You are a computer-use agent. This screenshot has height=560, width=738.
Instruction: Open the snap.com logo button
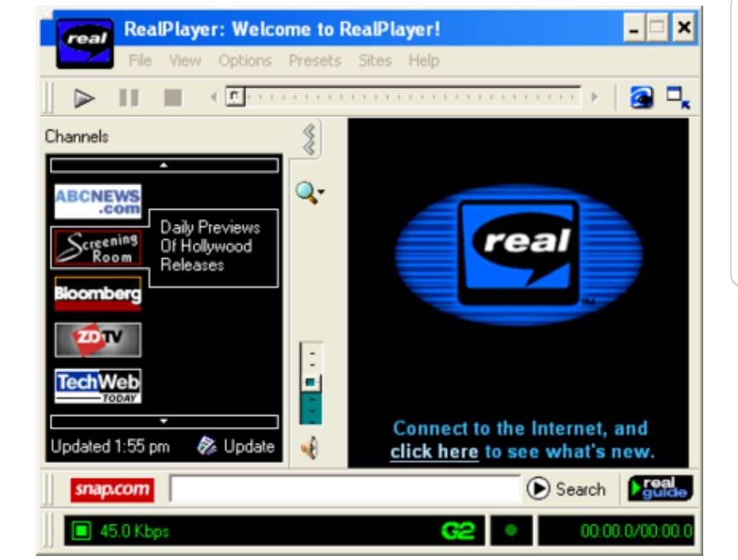[x=112, y=490]
